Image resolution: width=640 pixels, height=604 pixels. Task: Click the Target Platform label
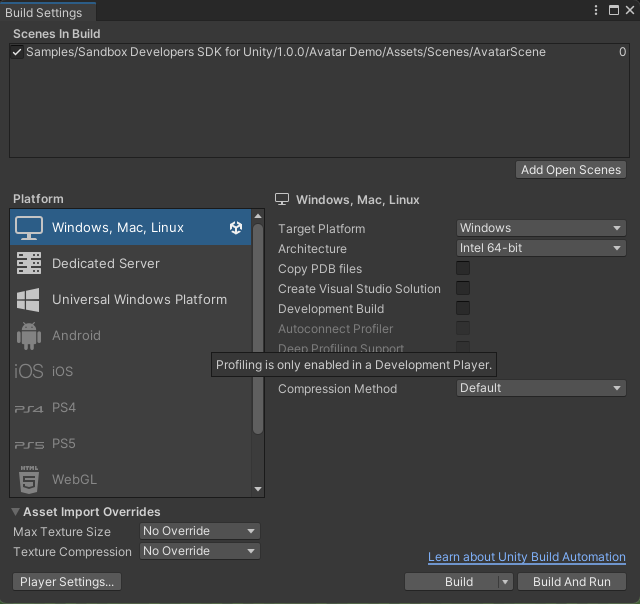pyautogui.click(x=322, y=229)
